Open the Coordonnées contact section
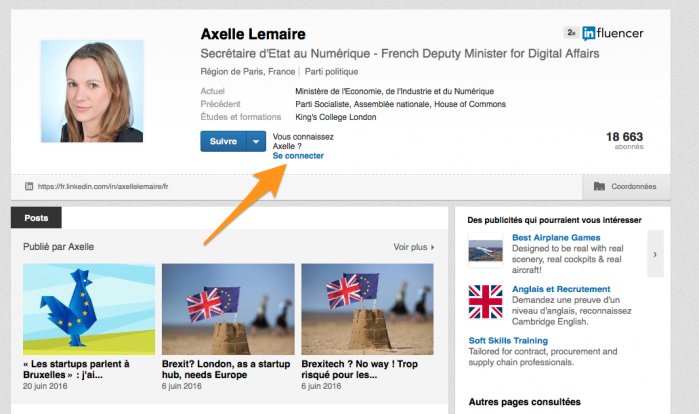The width and height of the screenshot is (699, 414). (x=626, y=187)
